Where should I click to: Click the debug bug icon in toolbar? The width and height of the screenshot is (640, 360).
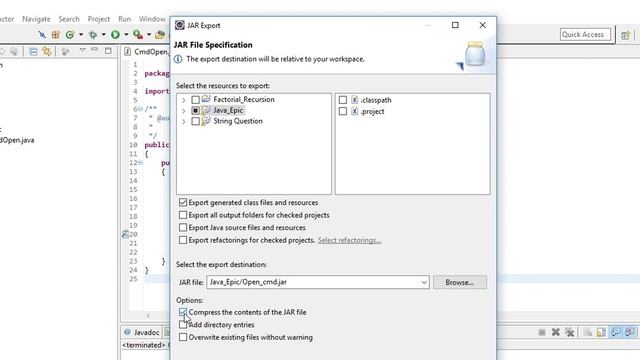[93, 34]
